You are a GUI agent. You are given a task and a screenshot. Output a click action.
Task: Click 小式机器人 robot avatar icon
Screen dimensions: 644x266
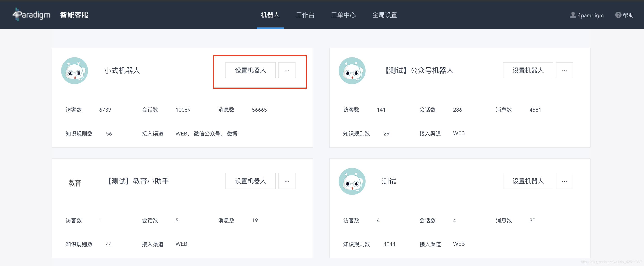(75, 71)
